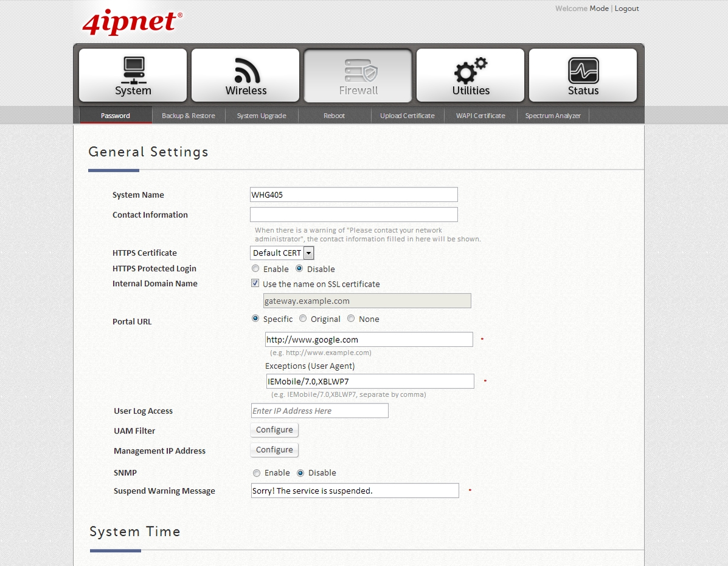The width and height of the screenshot is (728, 566).
Task: Enable SNMP radio option
Action: click(x=257, y=473)
